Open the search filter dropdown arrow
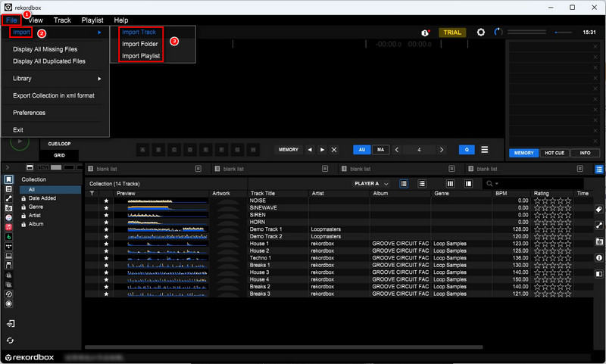 (497, 184)
